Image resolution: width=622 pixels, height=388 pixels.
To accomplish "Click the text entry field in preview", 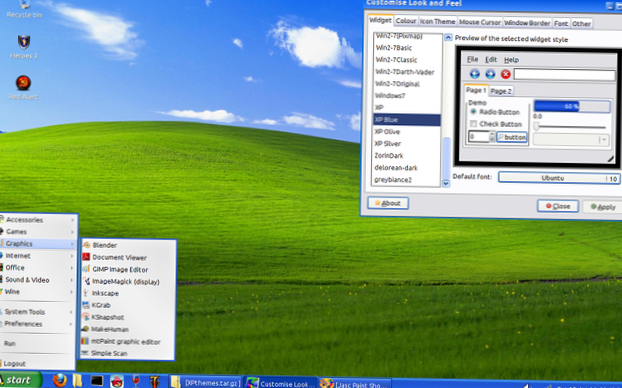I will [564, 75].
